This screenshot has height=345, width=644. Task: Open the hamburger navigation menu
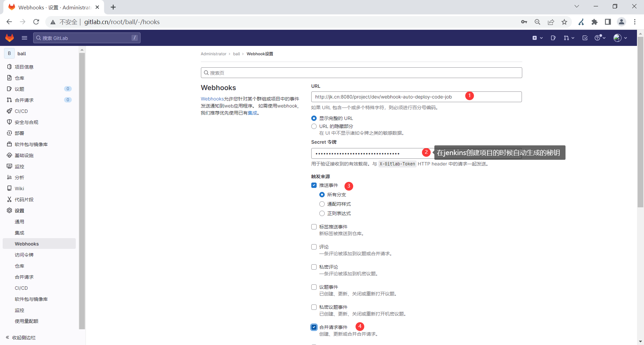24,38
